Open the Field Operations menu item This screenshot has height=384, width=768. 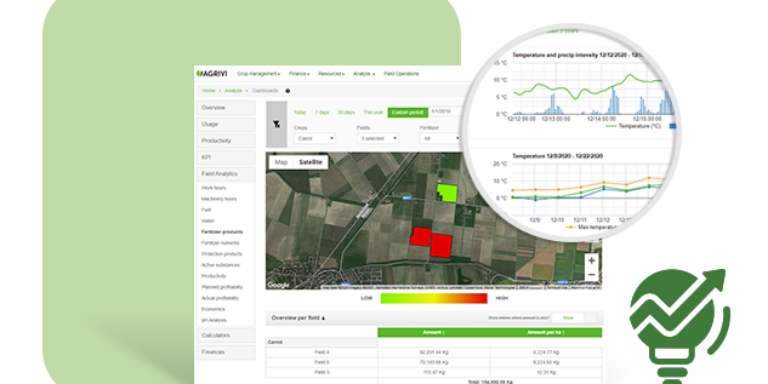click(401, 73)
